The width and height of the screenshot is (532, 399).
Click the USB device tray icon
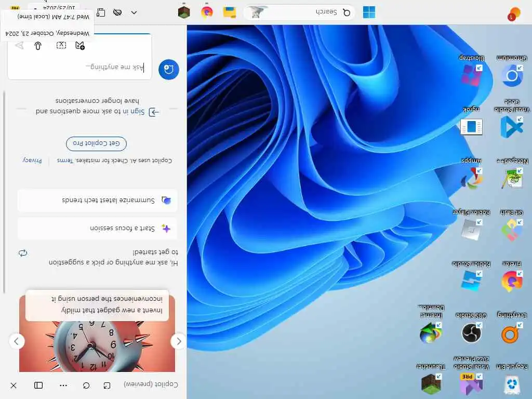[x=101, y=12]
